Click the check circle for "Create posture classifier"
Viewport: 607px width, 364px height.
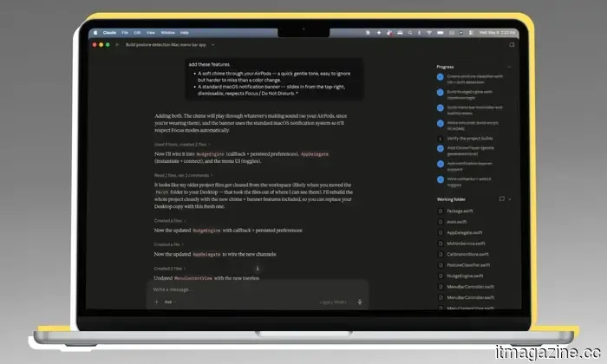point(441,77)
